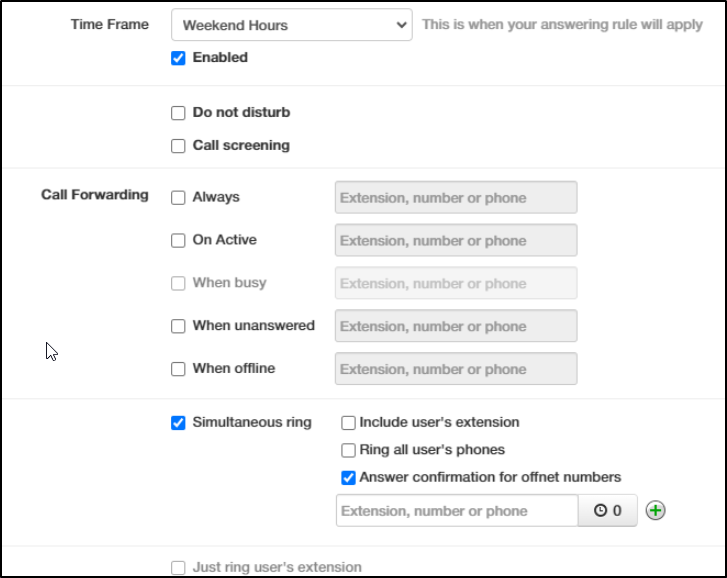Check the When offline option
The image size is (727, 578).
179,369
